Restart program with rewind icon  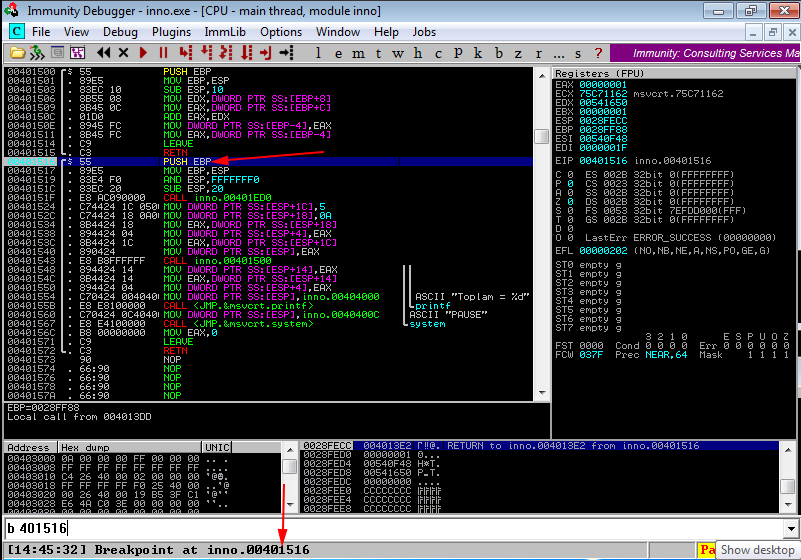click(104, 53)
